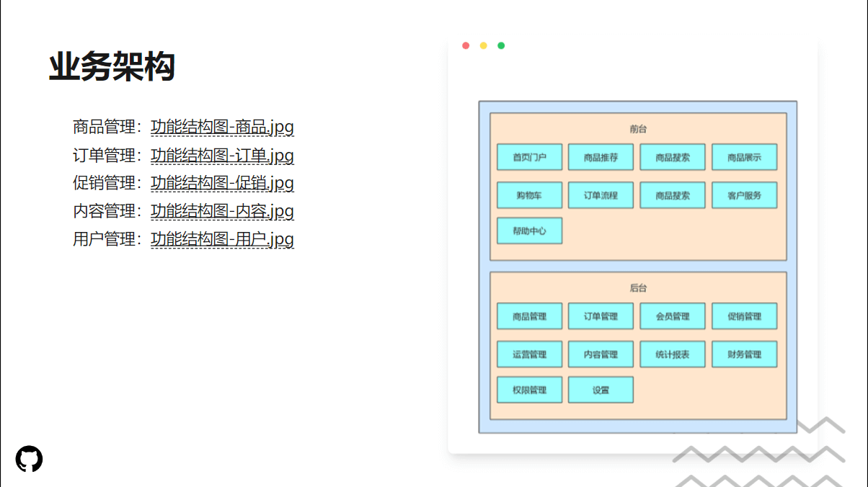Click the yellow window dot
Screen dimensions: 868x487
[x=484, y=46]
